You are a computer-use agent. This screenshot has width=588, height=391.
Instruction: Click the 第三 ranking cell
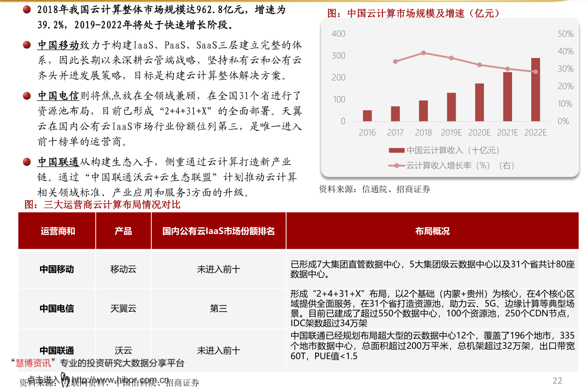218,308
